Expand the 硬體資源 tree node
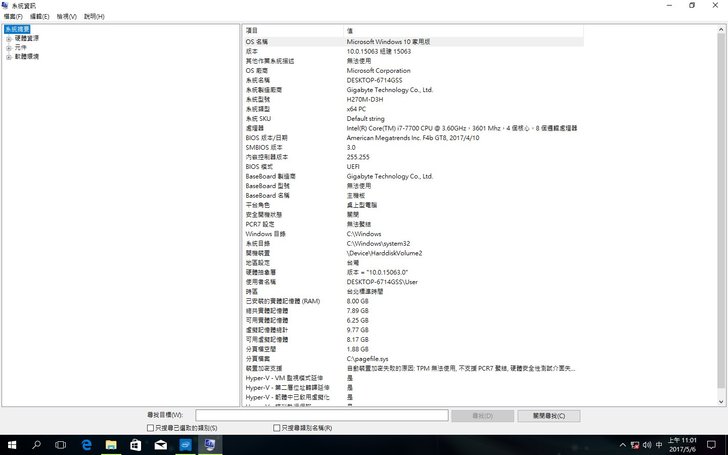728x455 pixels. [x=8, y=39]
